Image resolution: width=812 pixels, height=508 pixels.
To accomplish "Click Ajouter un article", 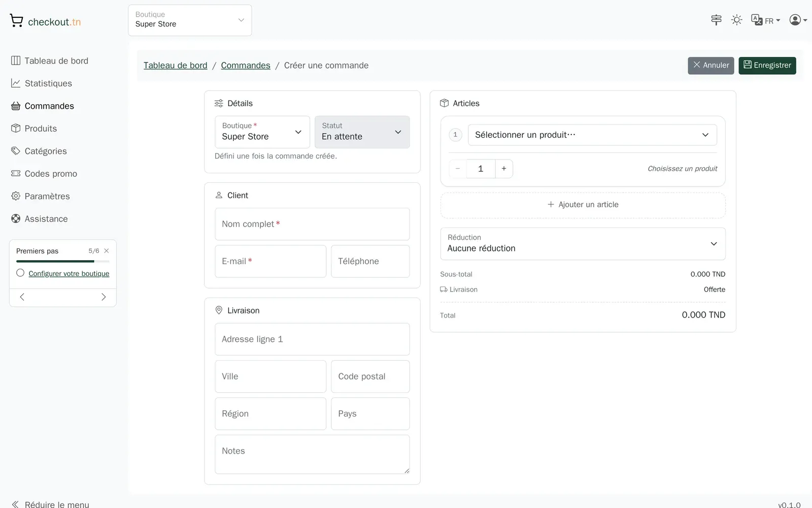I will (x=583, y=205).
